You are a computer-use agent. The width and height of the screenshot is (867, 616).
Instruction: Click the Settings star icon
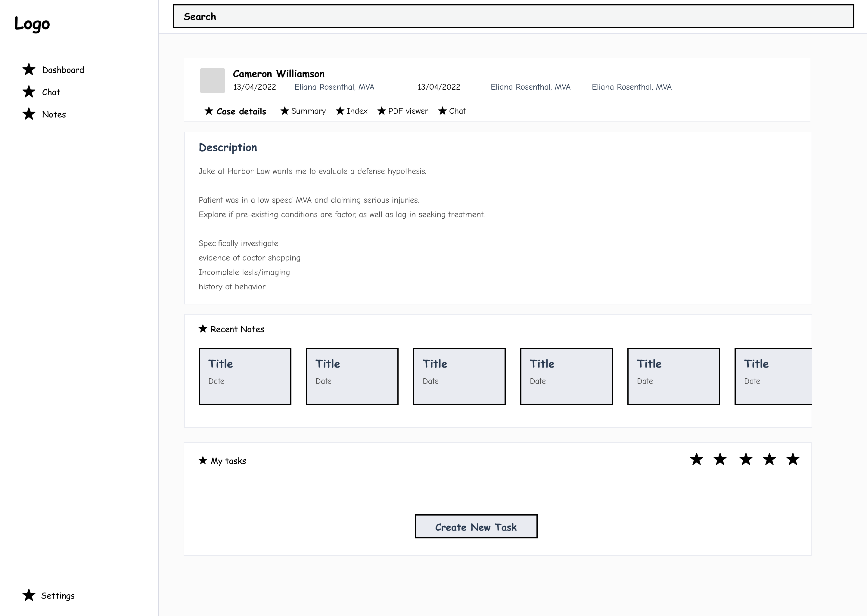[x=29, y=595]
